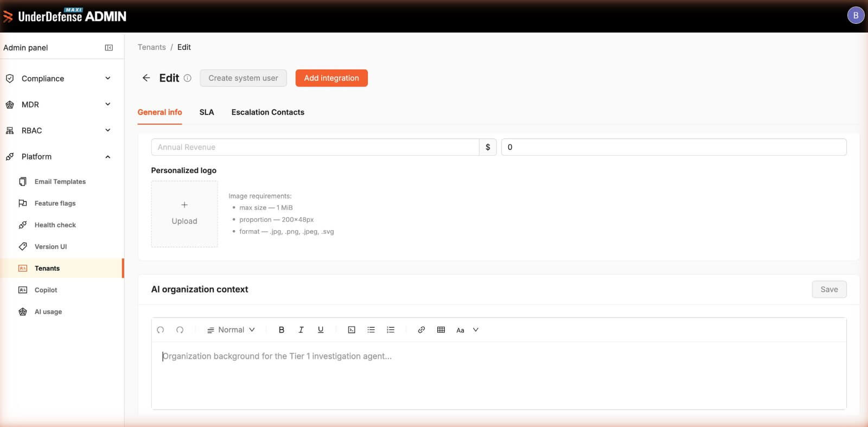Switch to the Escalation Contacts tab
This screenshot has height=427, width=868.
(267, 112)
